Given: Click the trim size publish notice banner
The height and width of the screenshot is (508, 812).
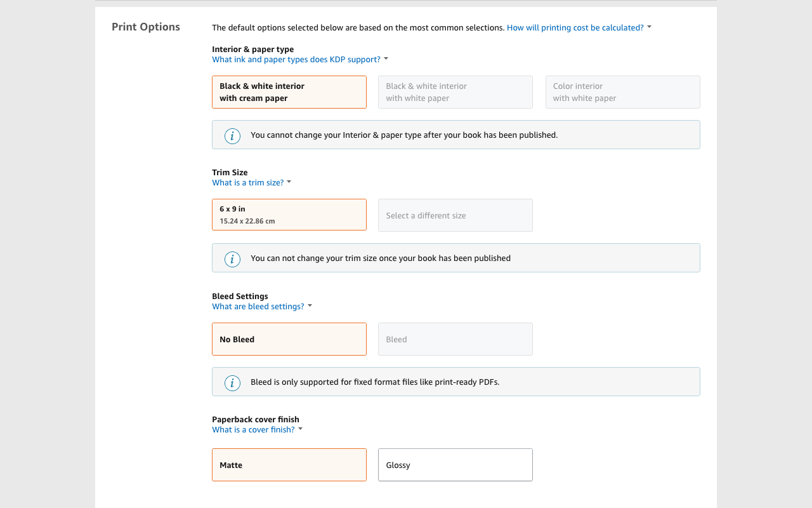Looking at the screenshot, I should tap(455, 257).
